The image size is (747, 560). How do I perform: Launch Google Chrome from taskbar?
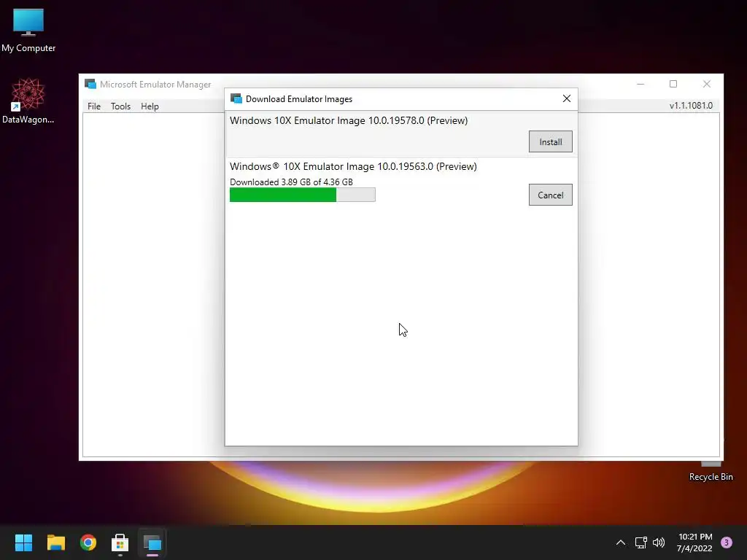(x=88, y=542)
